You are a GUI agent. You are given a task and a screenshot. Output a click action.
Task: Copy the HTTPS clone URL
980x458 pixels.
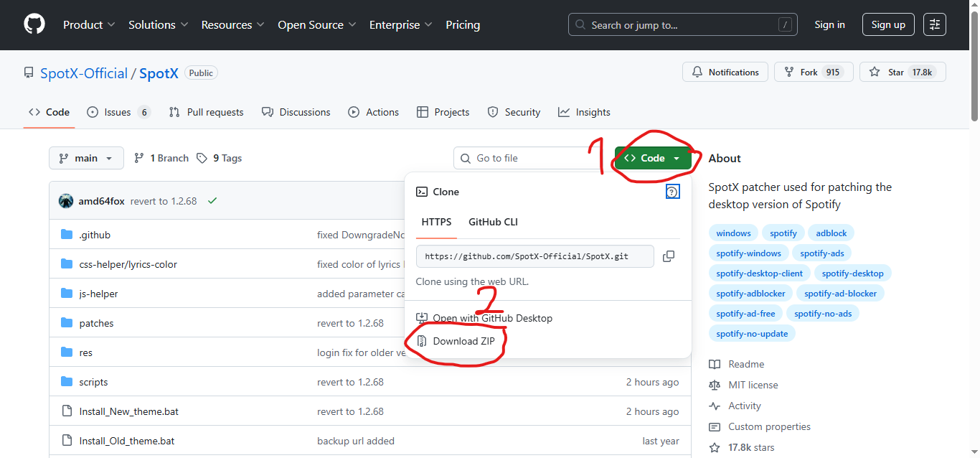coord(669,256)
